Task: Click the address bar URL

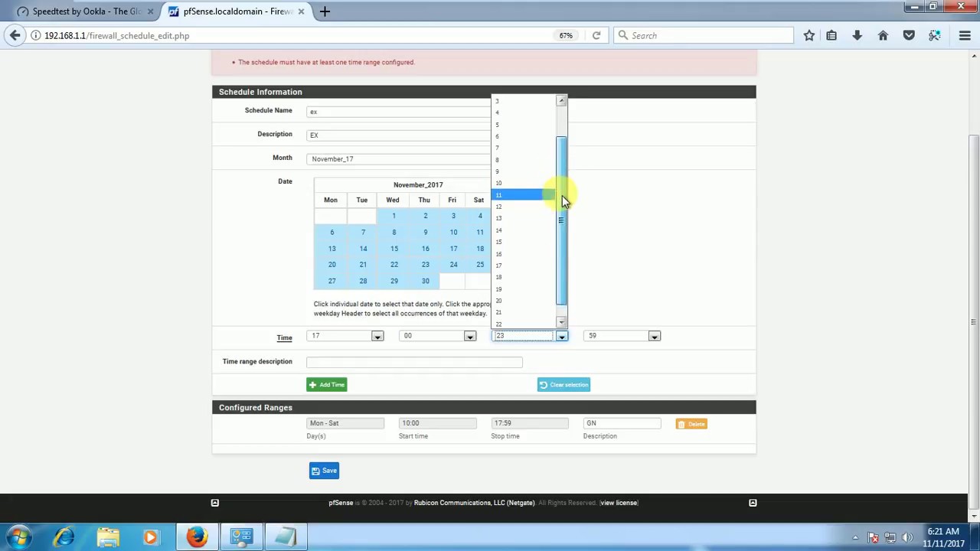Action: (x=116, y=35)
